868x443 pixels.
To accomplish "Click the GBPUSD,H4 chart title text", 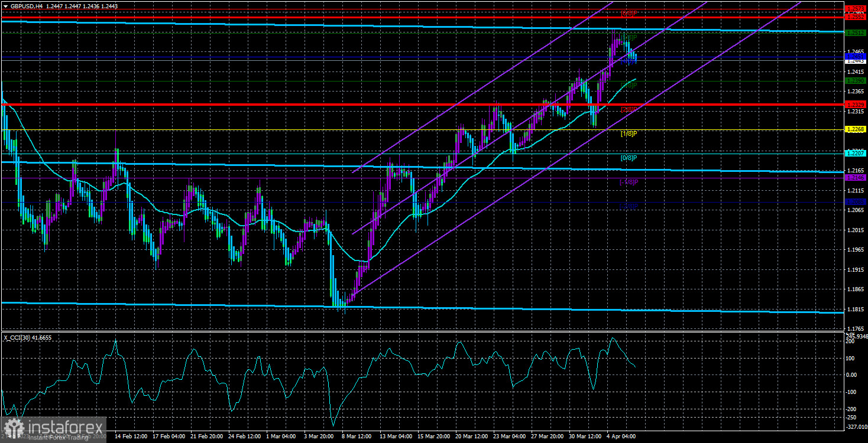I will click(25, 6).
